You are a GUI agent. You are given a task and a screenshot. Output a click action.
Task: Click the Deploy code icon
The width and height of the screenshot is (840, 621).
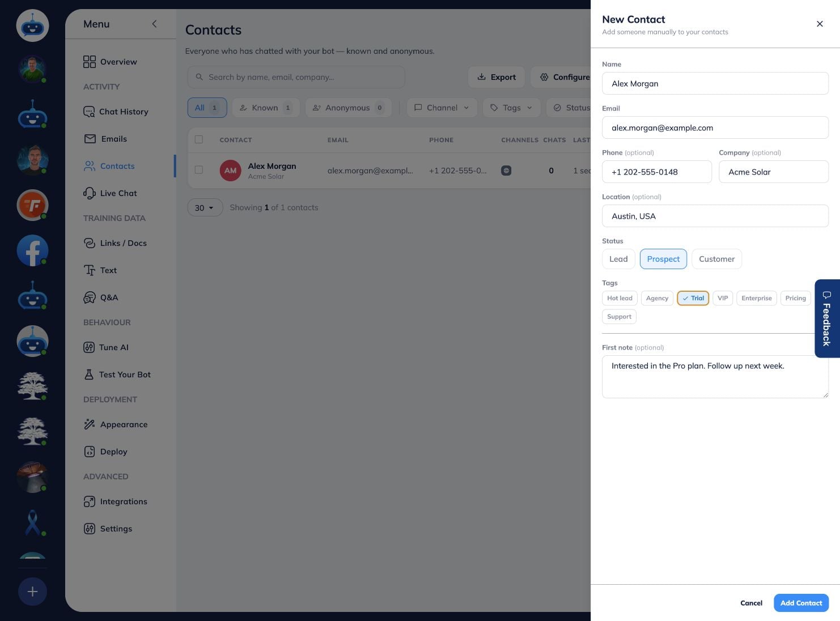click(x=90, y=452)
